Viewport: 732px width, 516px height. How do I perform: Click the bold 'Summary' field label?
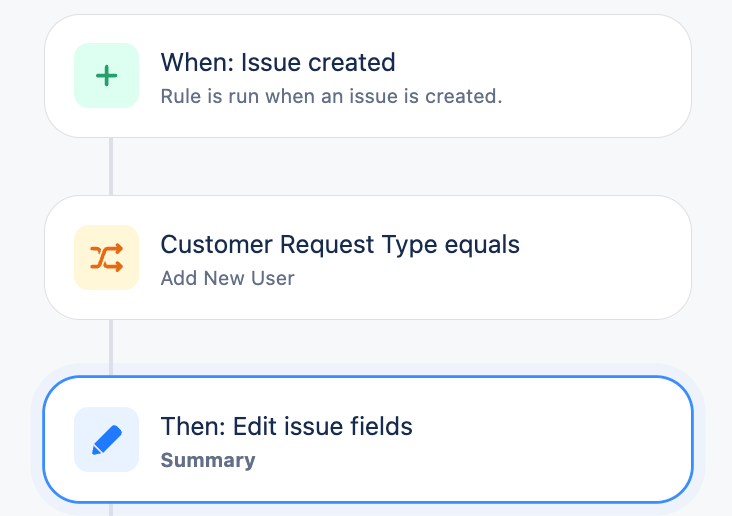coord(207,461)
